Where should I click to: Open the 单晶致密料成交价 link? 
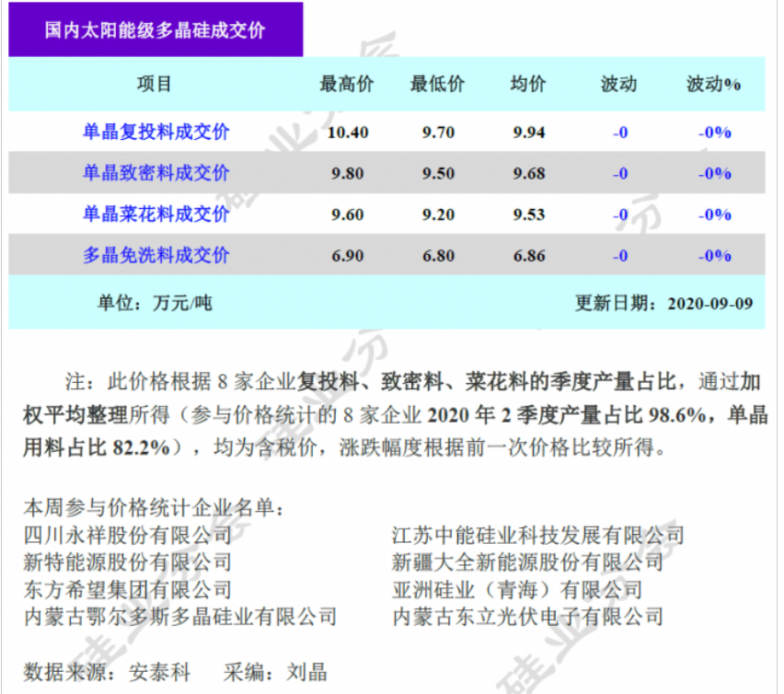pyautogui.click(x=156, y=173)
